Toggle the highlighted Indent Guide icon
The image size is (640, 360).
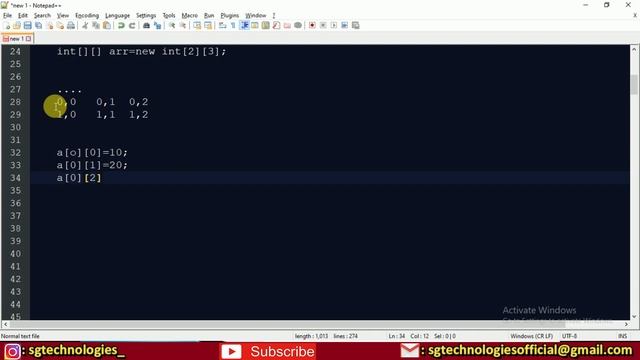coord(244,25)
